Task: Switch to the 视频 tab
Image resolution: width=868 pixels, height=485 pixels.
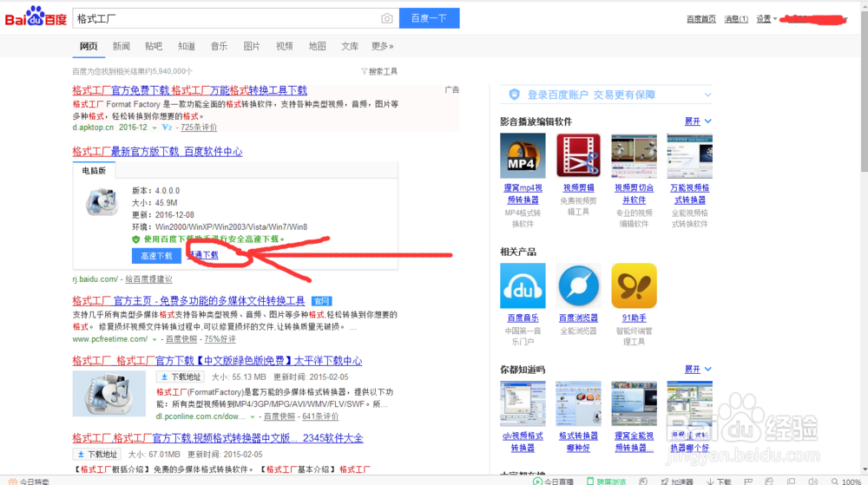Action: (x=285, y=46)
